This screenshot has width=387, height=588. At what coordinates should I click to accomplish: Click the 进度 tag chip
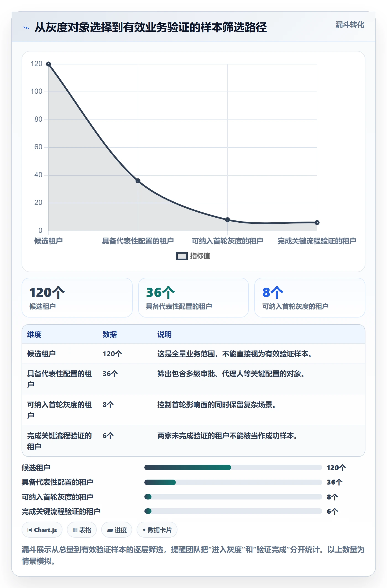click(117, 530)
